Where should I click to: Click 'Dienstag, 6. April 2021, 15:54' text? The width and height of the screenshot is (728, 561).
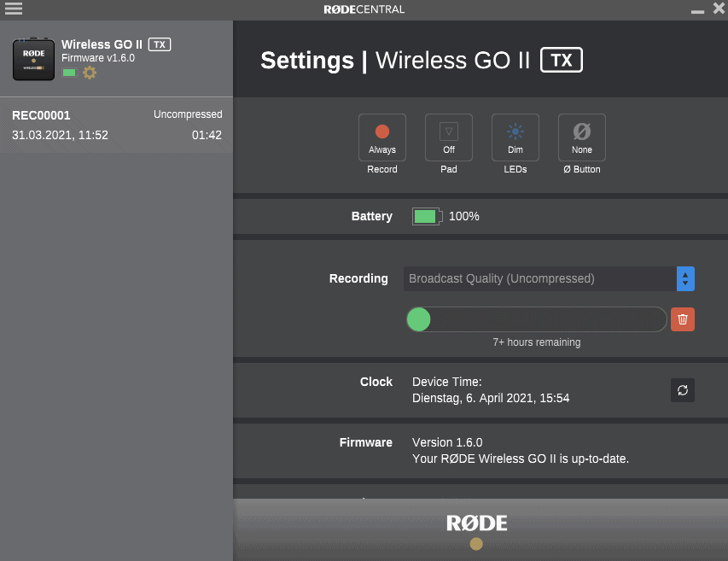tap(491, 398)
